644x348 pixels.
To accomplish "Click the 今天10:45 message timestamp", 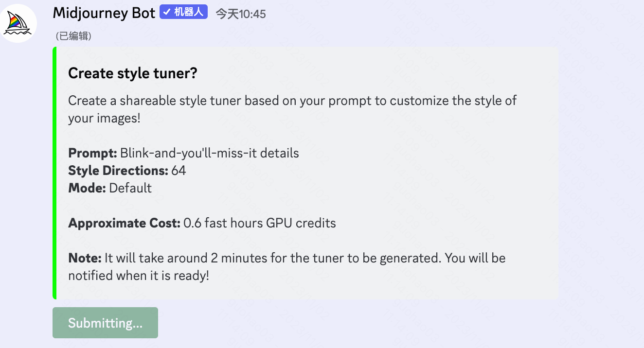I will [x=240, y=14].
